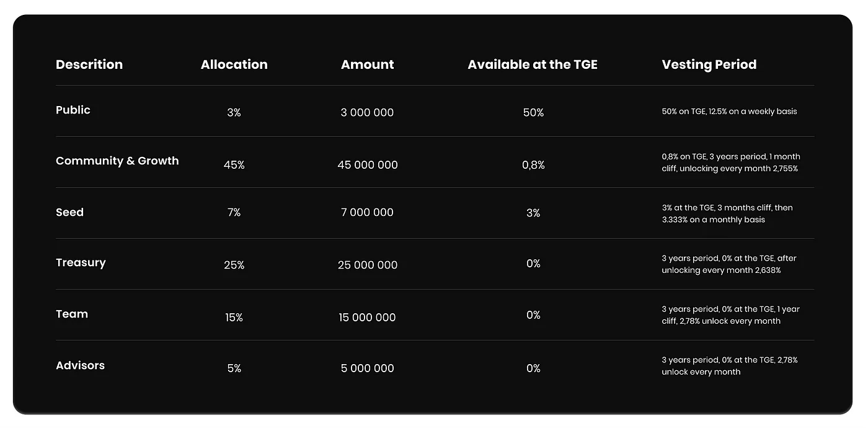Select the 25 000 000 amount value
This screenshot has width=868, height=428.
point(368,265)
